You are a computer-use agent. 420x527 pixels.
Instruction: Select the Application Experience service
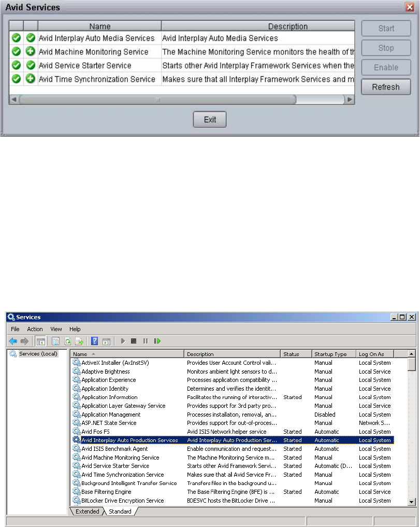tap(233, 380)
